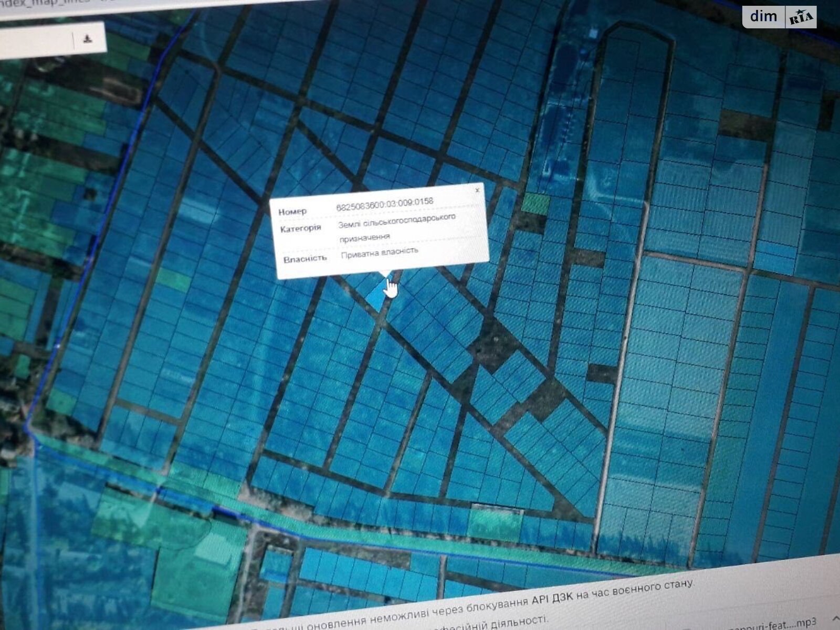Click the 'Номер' label in the popup
The image size is (840, 630).
[292, 212]
